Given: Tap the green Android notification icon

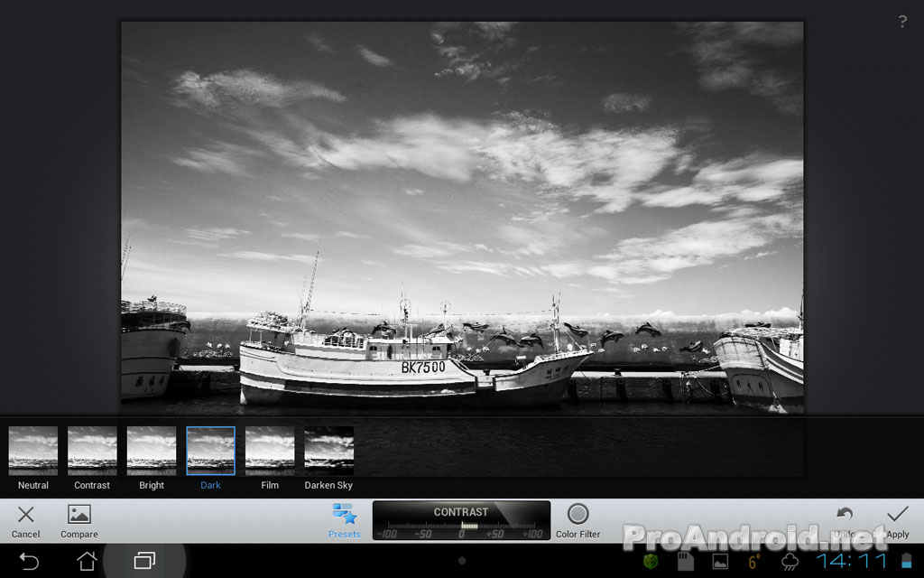Looking at the screenshot, I should point(651,561).
